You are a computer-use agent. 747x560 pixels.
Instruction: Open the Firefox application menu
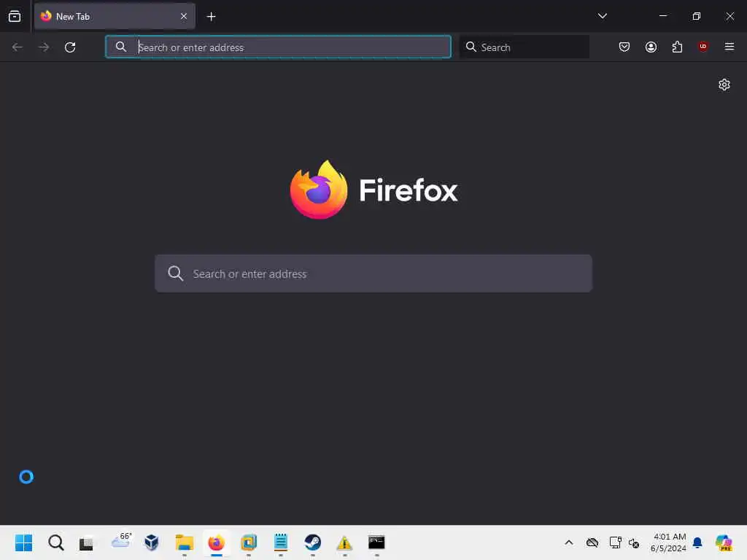[x=729, y=47]
